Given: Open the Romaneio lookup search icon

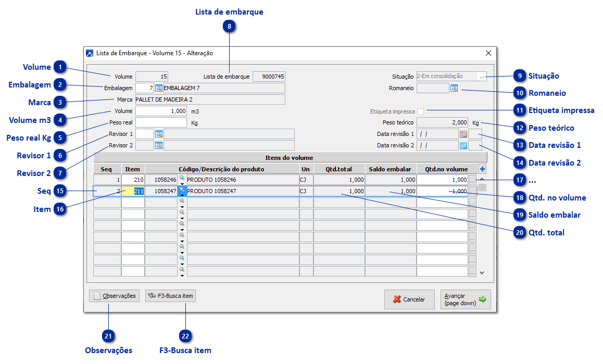Looking at the screenshot, I should coord(454,88).
